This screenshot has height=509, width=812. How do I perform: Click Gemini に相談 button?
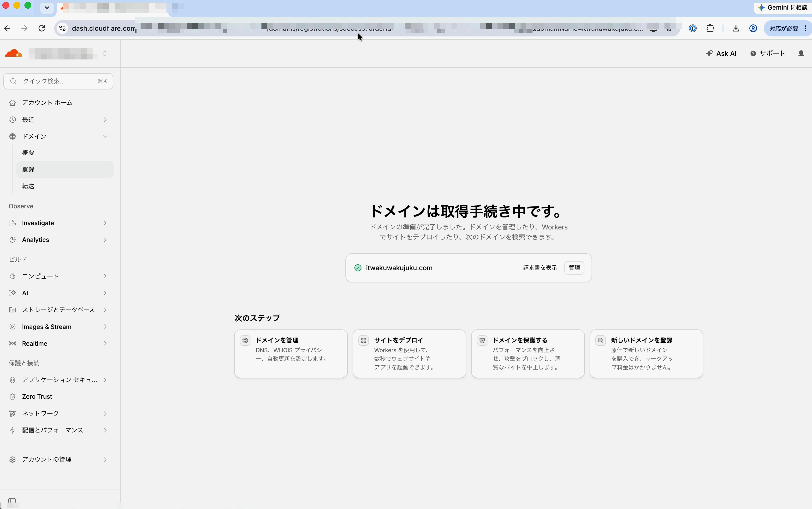(783, 7)
